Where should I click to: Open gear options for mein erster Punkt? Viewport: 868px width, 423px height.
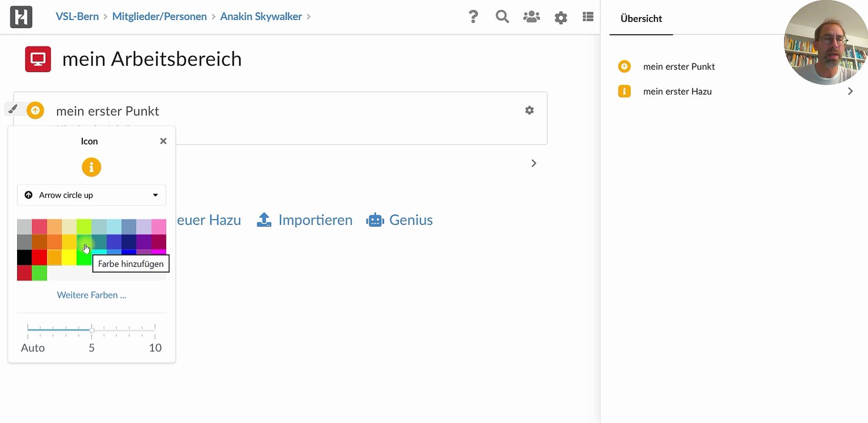pyautogui.click(x=529, y=110)
